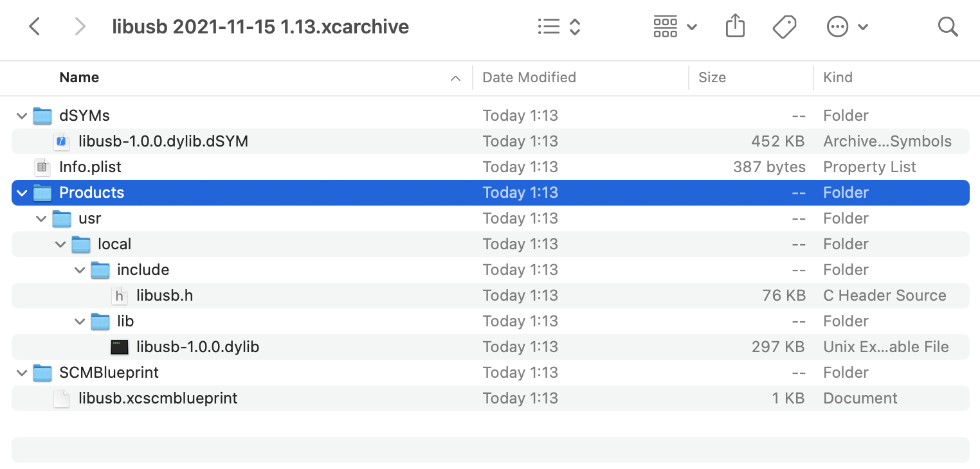Viewport: 980px width, 469px height.
Task: Select the file name libusb-1.0.0.dylib.dSYM
Action: (x=163, y=141)
